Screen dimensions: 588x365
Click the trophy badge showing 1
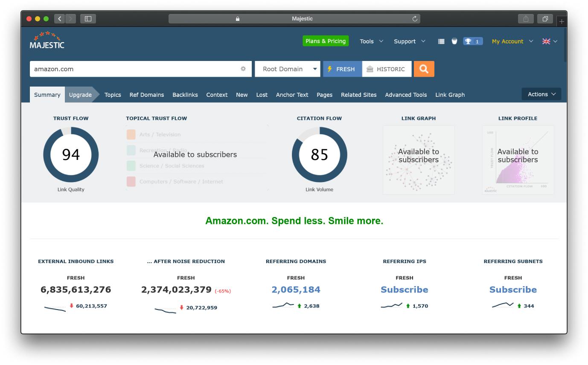pos(473,41)
